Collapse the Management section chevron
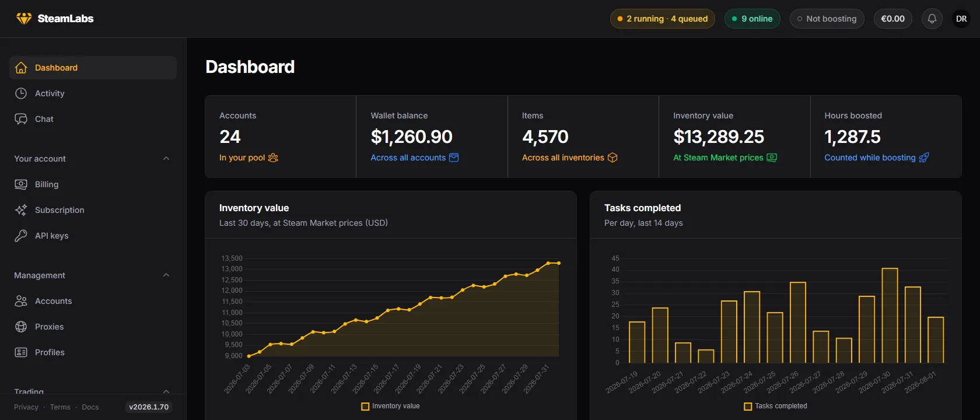980x420 pixels. coord(166,275)
